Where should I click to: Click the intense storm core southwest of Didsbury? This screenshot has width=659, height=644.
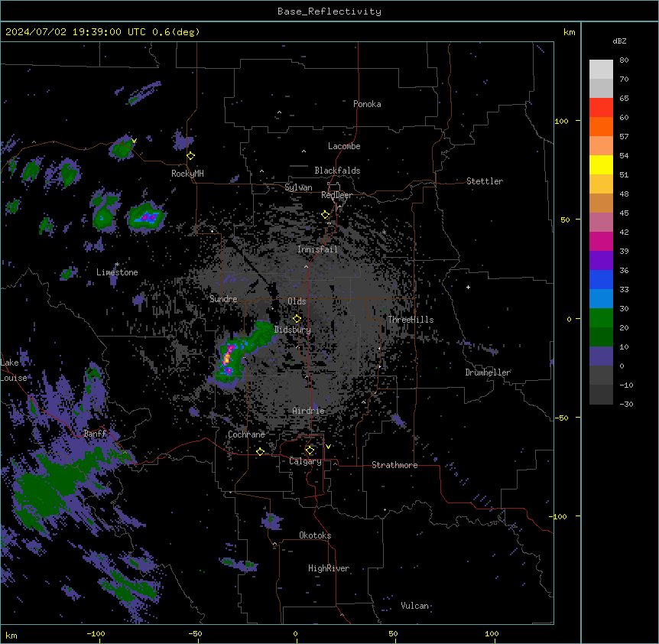pos(228,358)
